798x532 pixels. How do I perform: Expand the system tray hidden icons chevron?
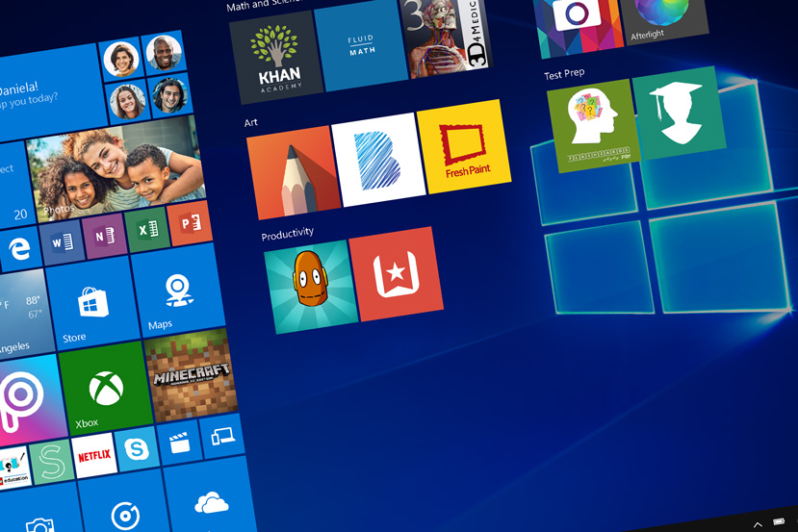click(758, 524)
